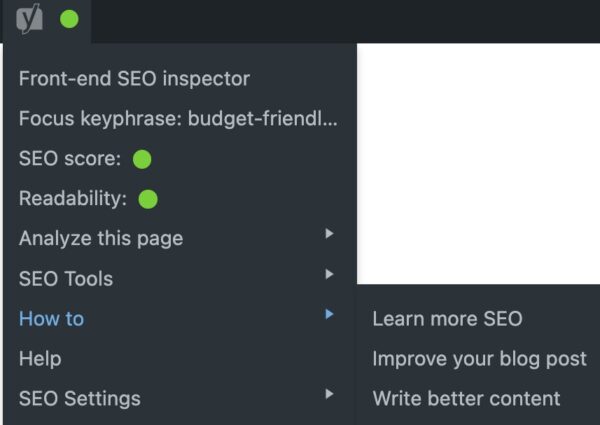
Task: Follow the Learn more SEO link
Action: point(447,318)
